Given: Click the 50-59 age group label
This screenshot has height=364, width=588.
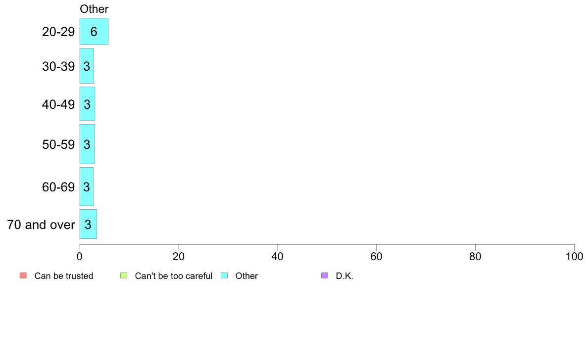Looking at the screenshot, I should tap(58, 145).
